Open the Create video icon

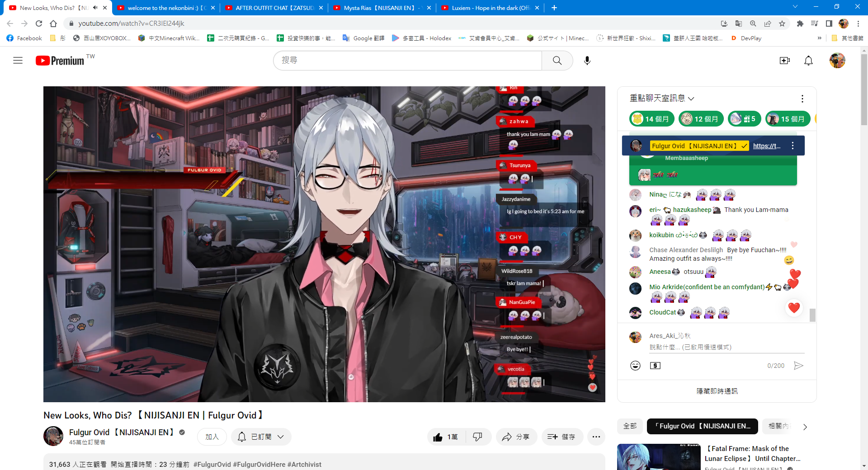pos(784,61)
